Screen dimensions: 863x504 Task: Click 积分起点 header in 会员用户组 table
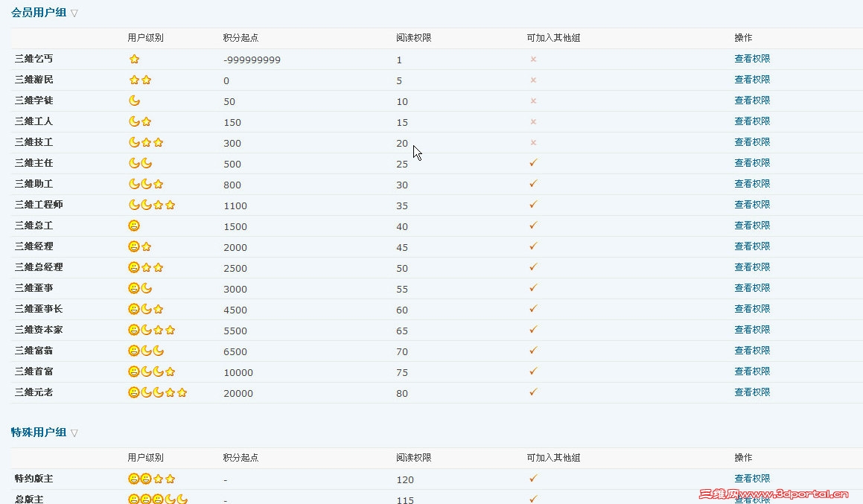(241, 38)
